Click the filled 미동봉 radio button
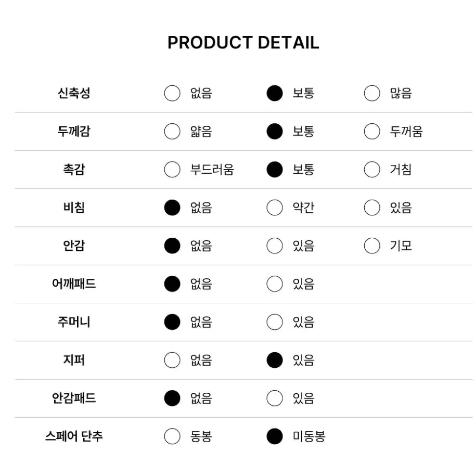Image resolution: width=476 pixels, height=476 pixels. click(x=275, y=436)
